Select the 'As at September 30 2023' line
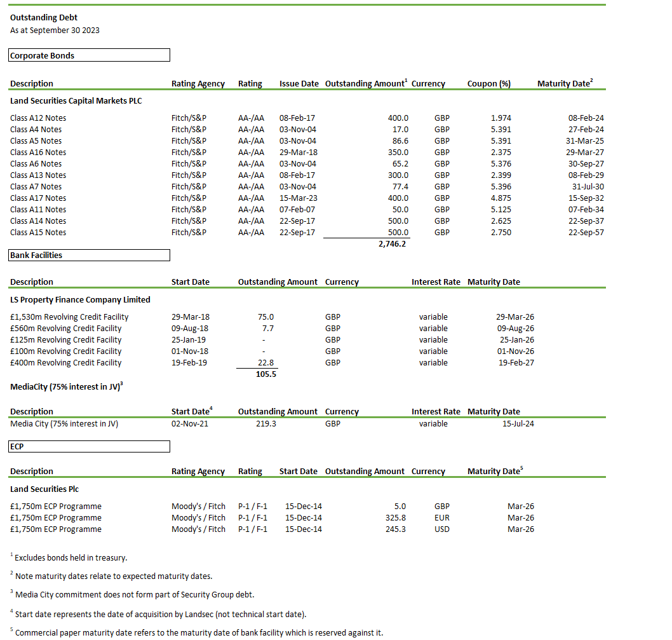 pyautogui.click(x=55, y=31)
